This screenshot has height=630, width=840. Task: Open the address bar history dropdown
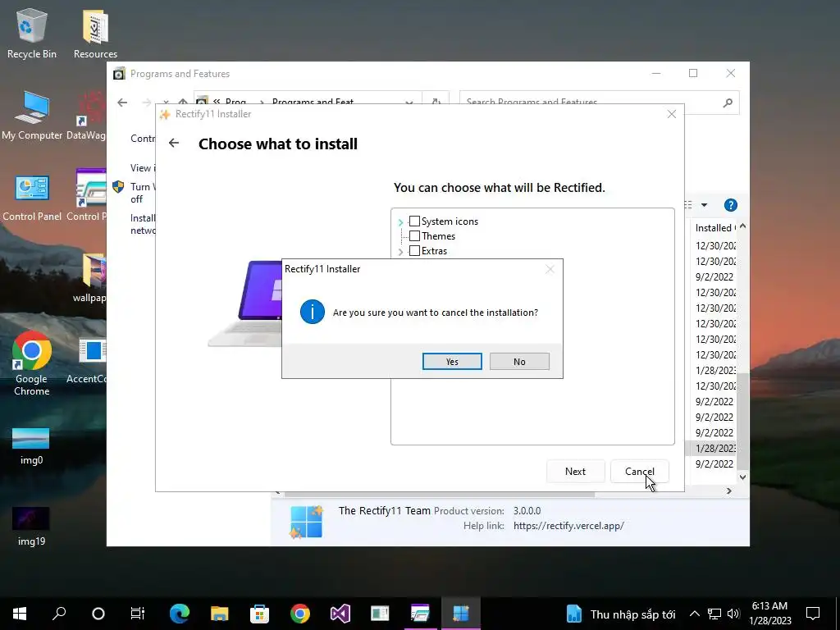(409, 103)
